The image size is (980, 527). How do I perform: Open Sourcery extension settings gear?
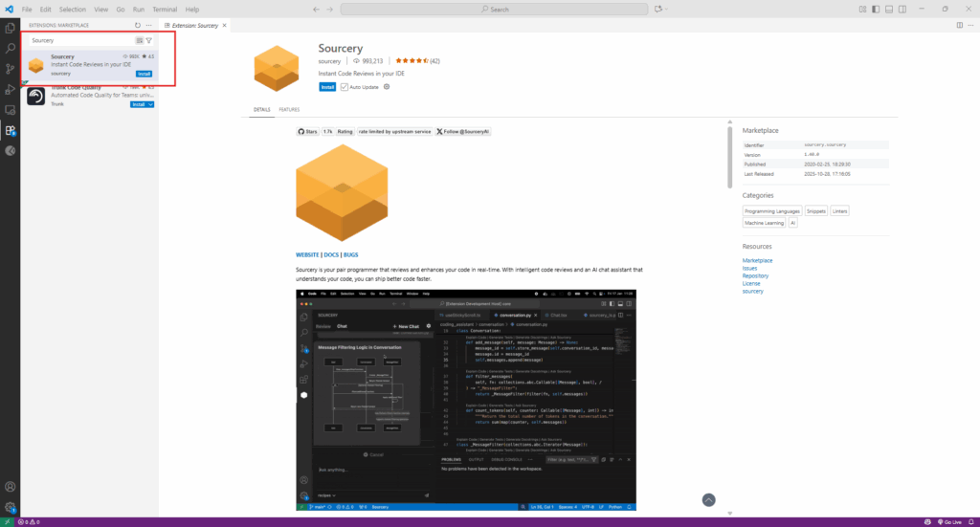point(387,86)
